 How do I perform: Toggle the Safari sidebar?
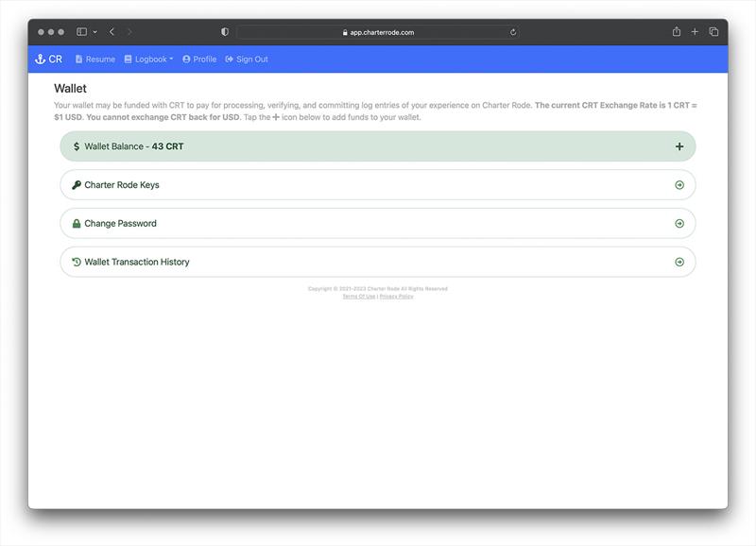pyautogui.click(x=81, y=32)
